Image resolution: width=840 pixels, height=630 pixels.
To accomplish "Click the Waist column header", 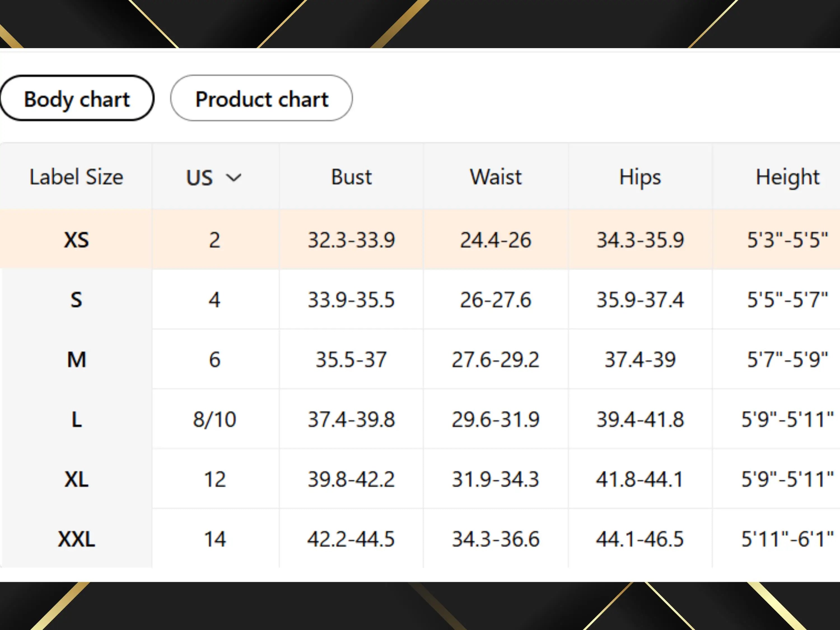I will 496,177.
